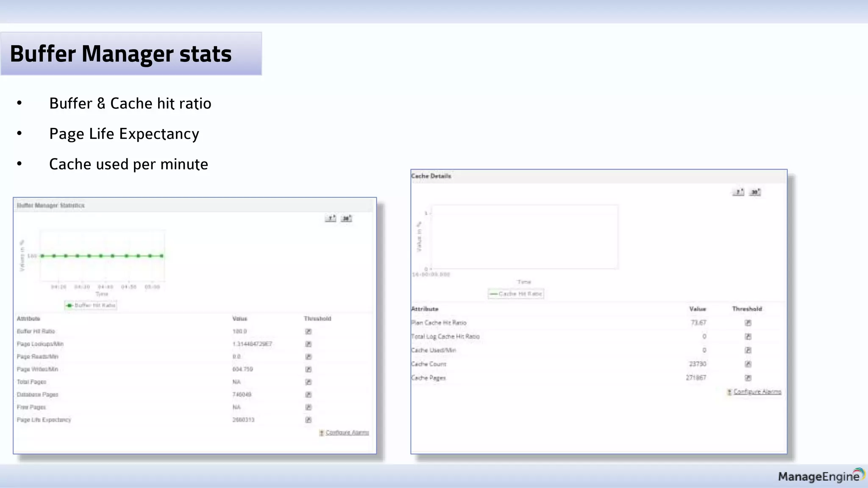
Task: Click the Buffer Hit Ratio chart legend
Action: 91,305
